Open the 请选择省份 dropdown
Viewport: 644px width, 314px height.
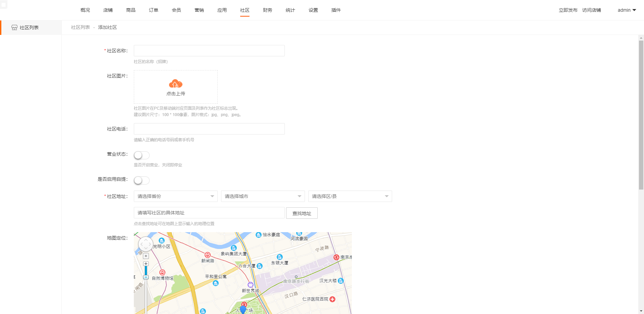point(175,196)
